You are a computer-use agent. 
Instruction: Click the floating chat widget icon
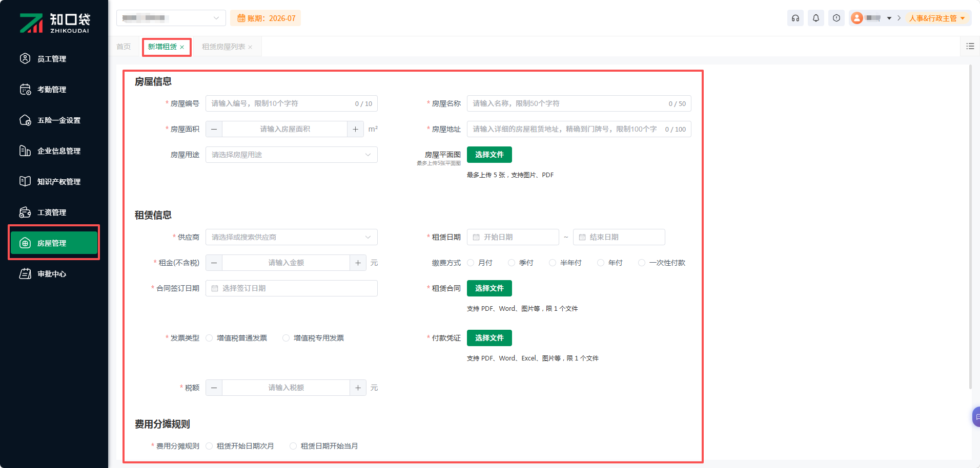976,417
